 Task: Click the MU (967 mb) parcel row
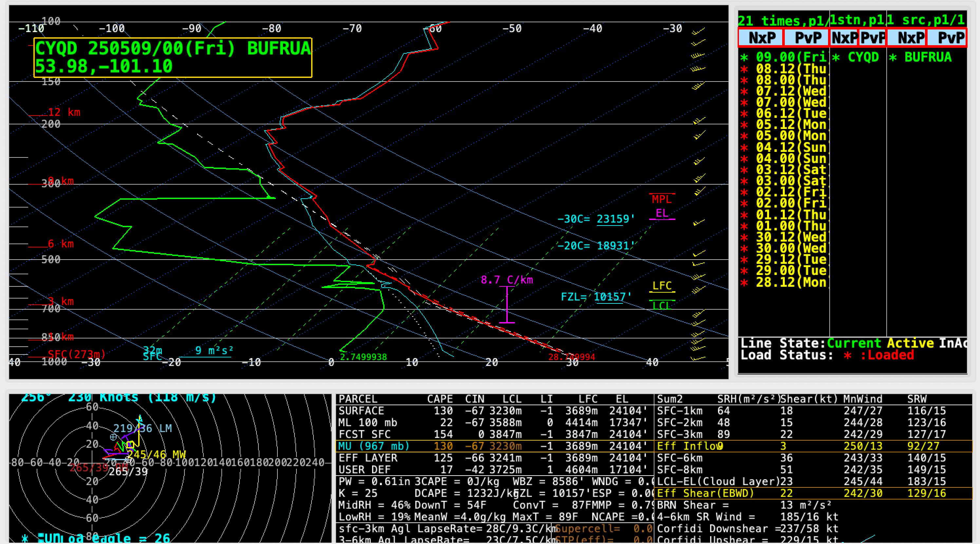click(494, 446)
